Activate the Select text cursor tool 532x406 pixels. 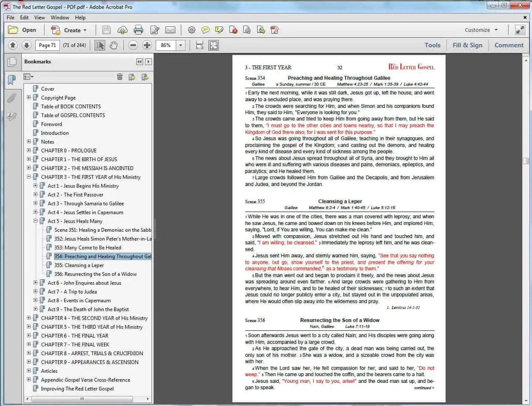click(99, 45)
